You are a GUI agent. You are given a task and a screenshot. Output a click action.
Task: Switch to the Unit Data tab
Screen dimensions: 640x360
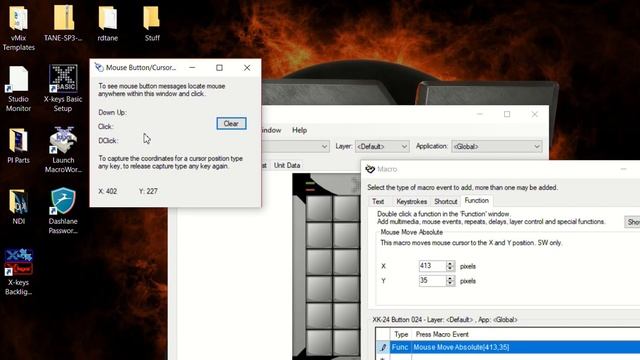click(287, 165)
